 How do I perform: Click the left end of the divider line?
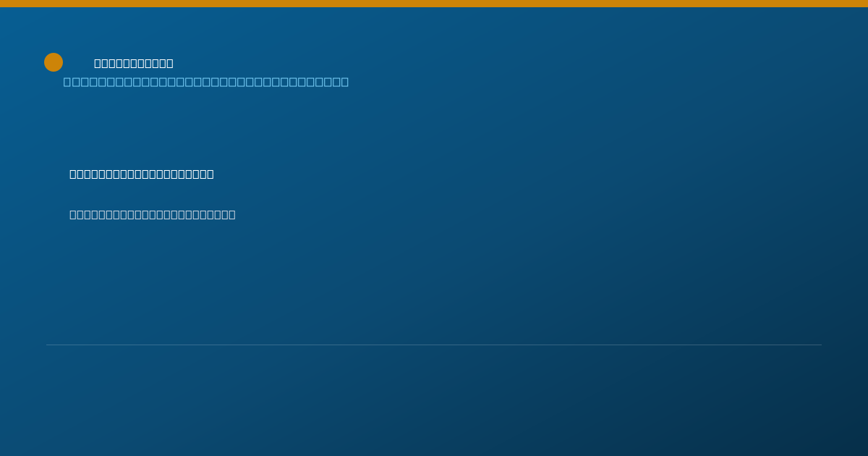[x=48, y=345]
